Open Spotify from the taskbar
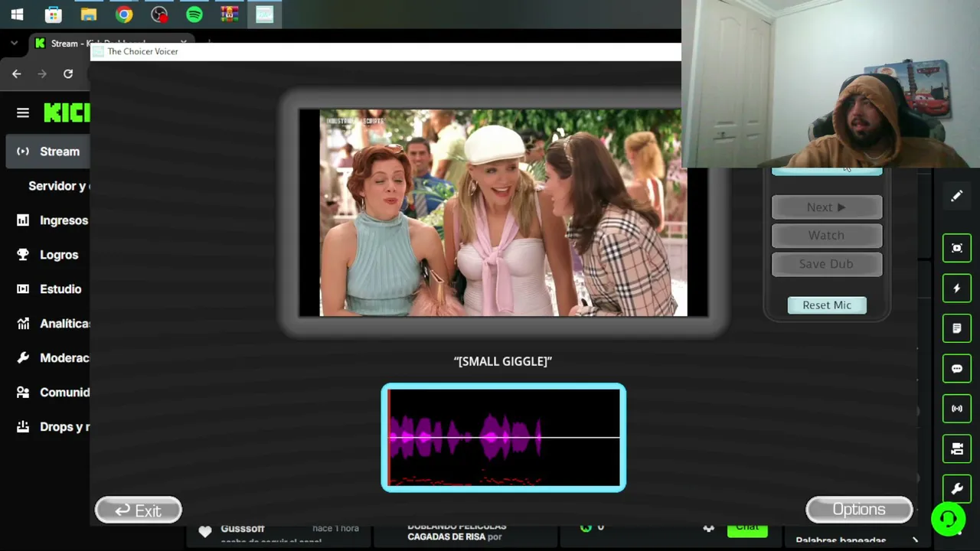 click(194, 15)
